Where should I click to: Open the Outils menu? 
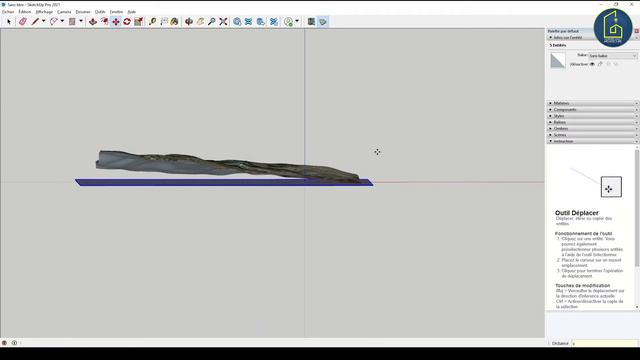100,12
